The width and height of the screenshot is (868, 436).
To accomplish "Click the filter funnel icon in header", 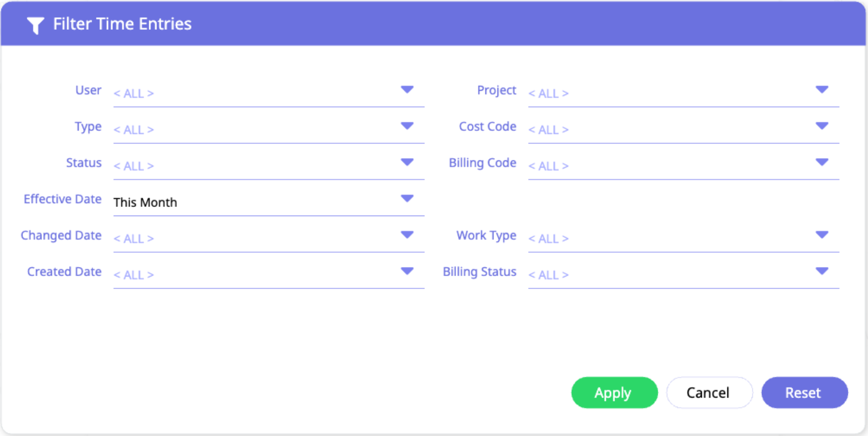I will (35, 25).
